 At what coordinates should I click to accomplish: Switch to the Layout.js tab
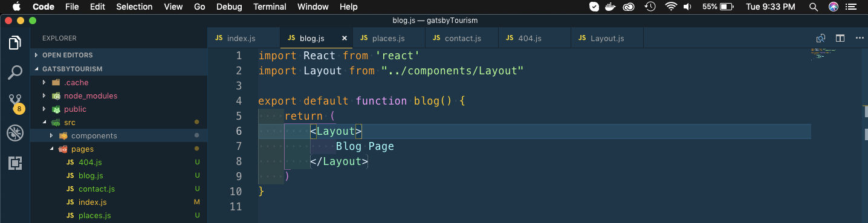[607, 38]
